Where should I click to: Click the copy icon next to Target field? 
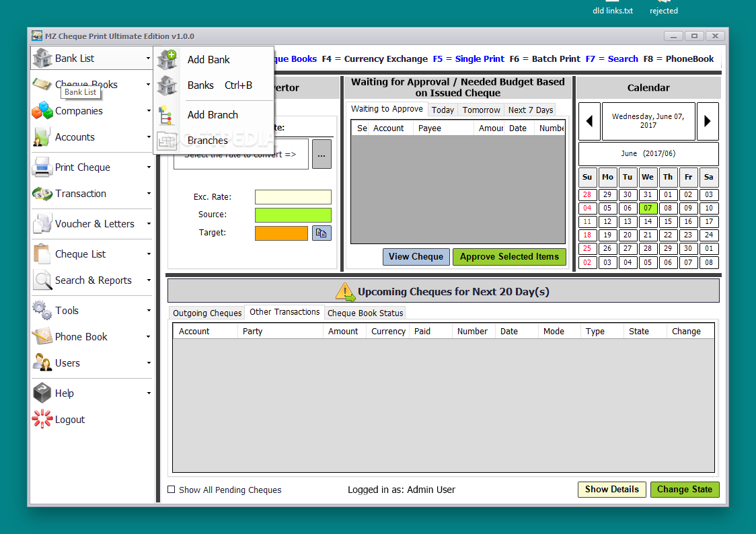(x=321, y=233)
